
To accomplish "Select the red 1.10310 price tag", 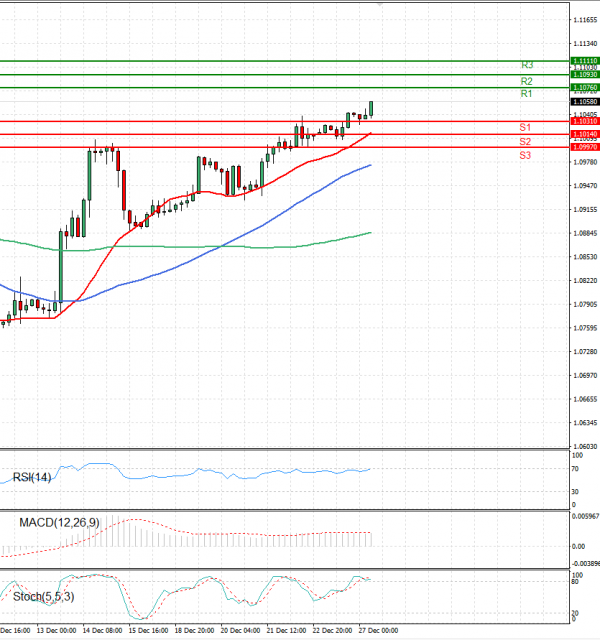I will pos(585,121).
